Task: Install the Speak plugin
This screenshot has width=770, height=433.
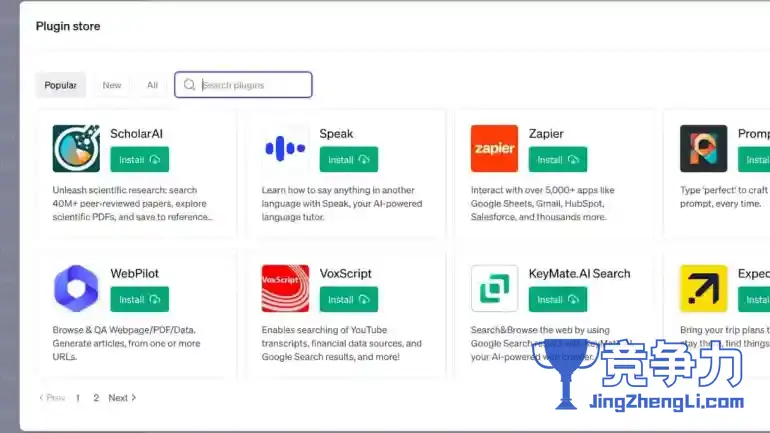Action: click(x=349, y=160)
